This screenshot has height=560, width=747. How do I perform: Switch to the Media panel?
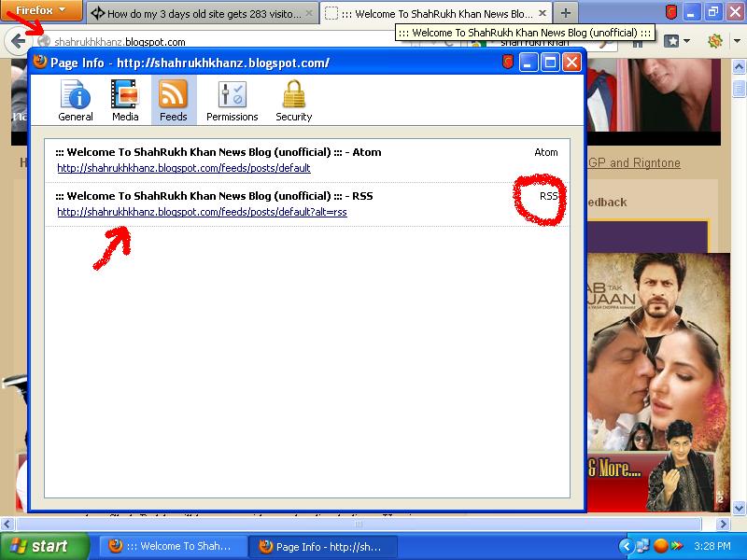125,101
